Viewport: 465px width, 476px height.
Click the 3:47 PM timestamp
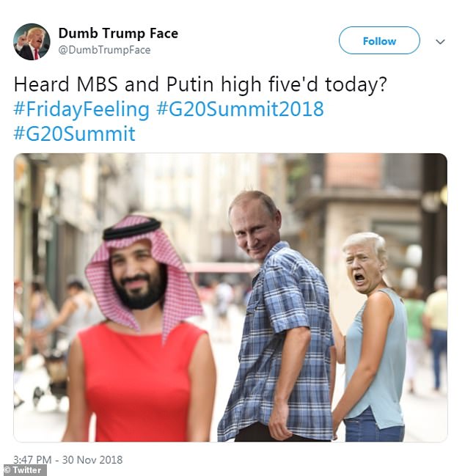point(32,459)
